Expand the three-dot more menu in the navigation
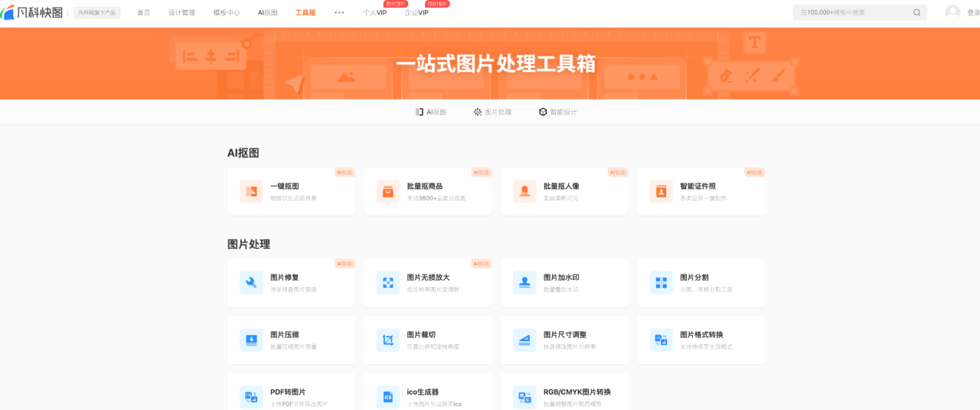This screenshot has width=980, height=410. click(x=339, y=12)
